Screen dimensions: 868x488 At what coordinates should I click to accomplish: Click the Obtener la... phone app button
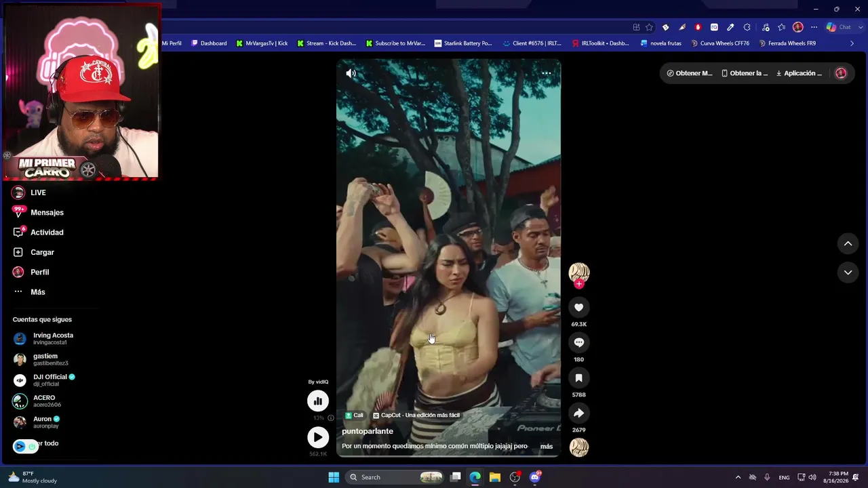pos(745,73)
